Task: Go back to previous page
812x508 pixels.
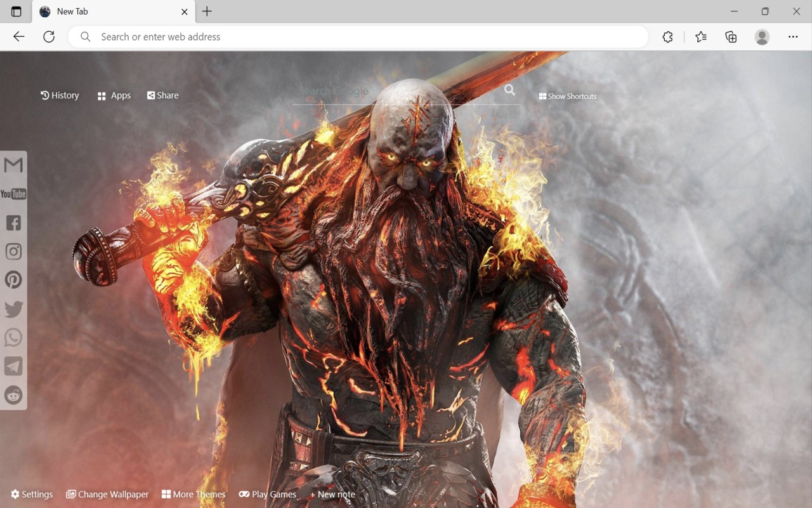Action: tap(19, 37)
